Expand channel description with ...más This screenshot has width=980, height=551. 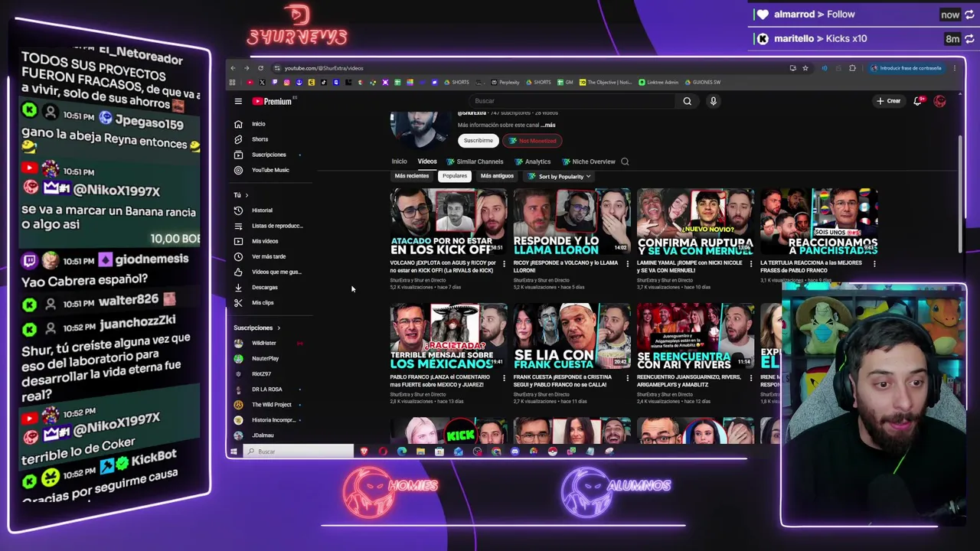click(x=548, y=125)
